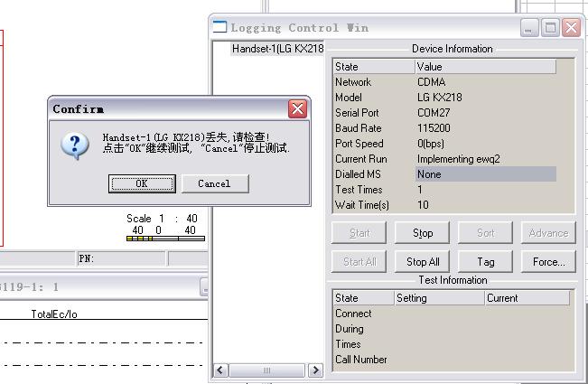Click the scroll right arrow in device list
The width and height of the screenshot is (588, 384).
coord(315,370)
